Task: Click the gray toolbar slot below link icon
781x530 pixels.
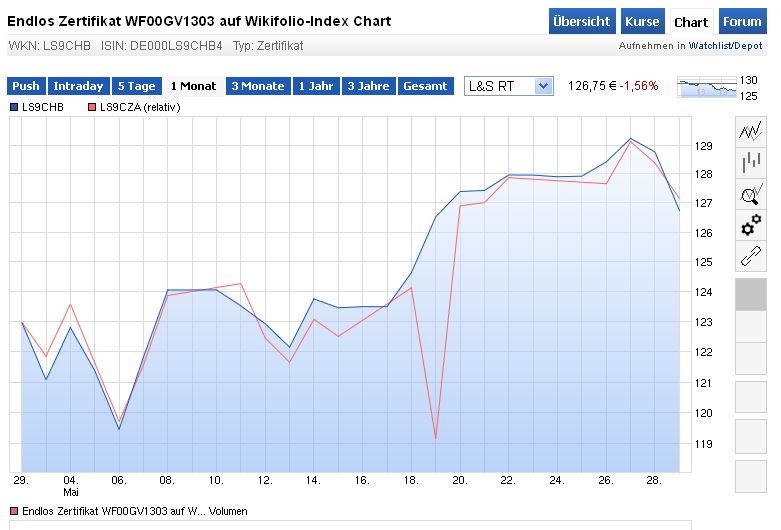Action: (751, 294)
